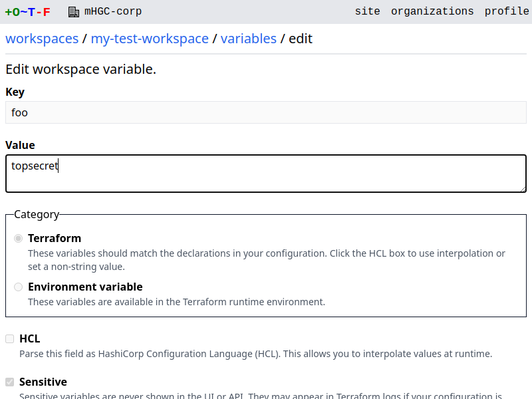Go to organizations in top navigation
Viewport: 532px width, 399px height.
432,11
